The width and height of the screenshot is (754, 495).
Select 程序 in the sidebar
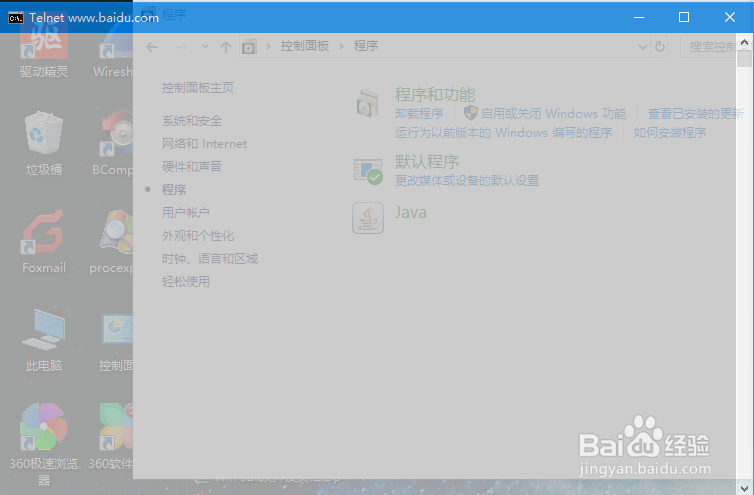[174, 190]
